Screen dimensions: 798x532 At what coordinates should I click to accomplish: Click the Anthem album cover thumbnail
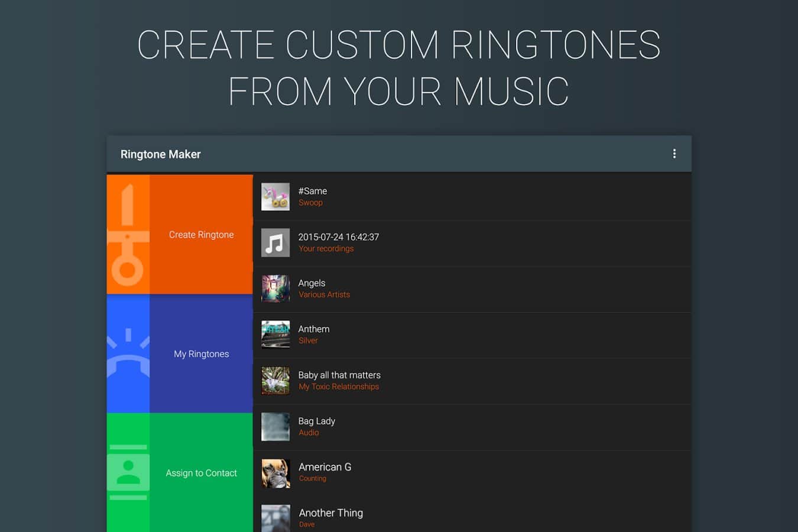pyautogui.click(x=275, y=335)
